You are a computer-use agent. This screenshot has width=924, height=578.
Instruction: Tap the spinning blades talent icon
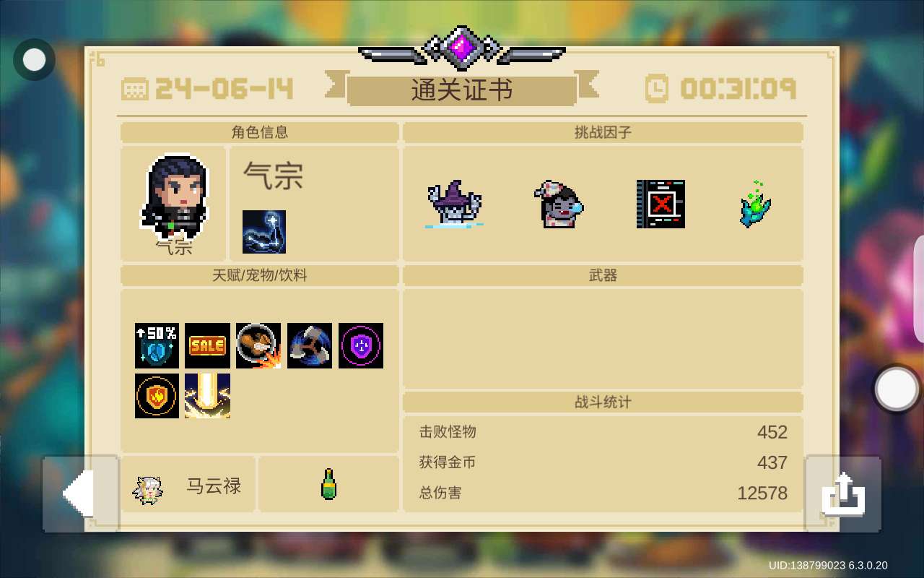coord(310,345)
